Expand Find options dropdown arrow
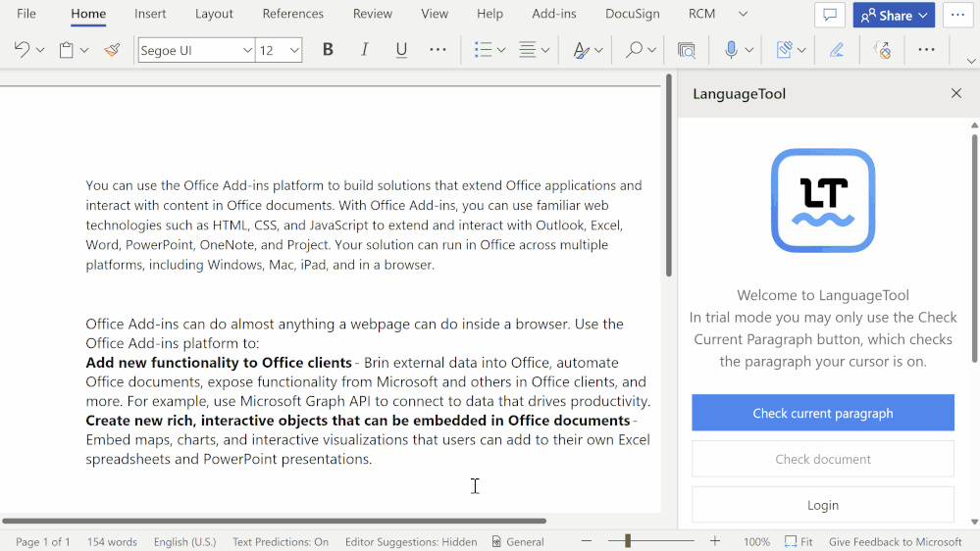The height and width of the screenshot is (551, 980). [x=652, y=50]
